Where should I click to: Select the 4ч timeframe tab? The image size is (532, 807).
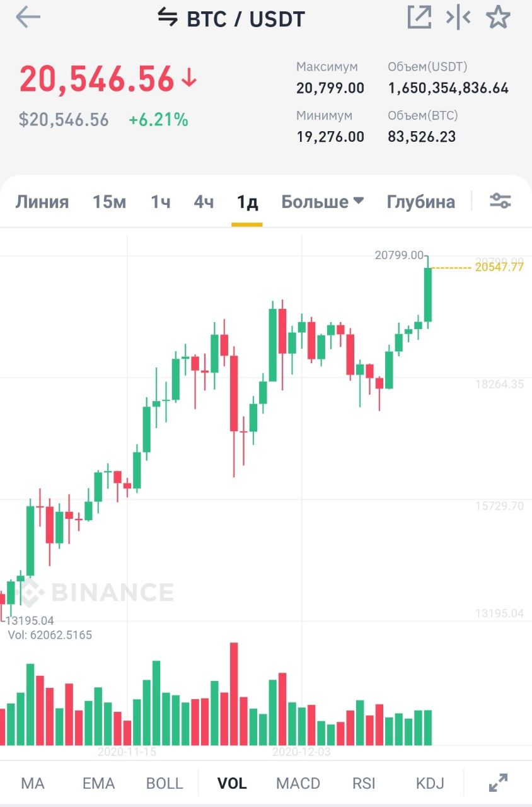tap(204, 202)
